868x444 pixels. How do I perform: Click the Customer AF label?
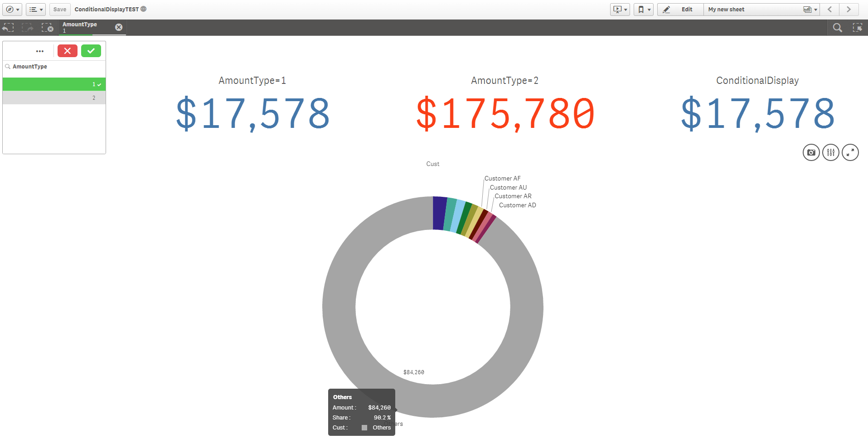(x=502, y=178)
